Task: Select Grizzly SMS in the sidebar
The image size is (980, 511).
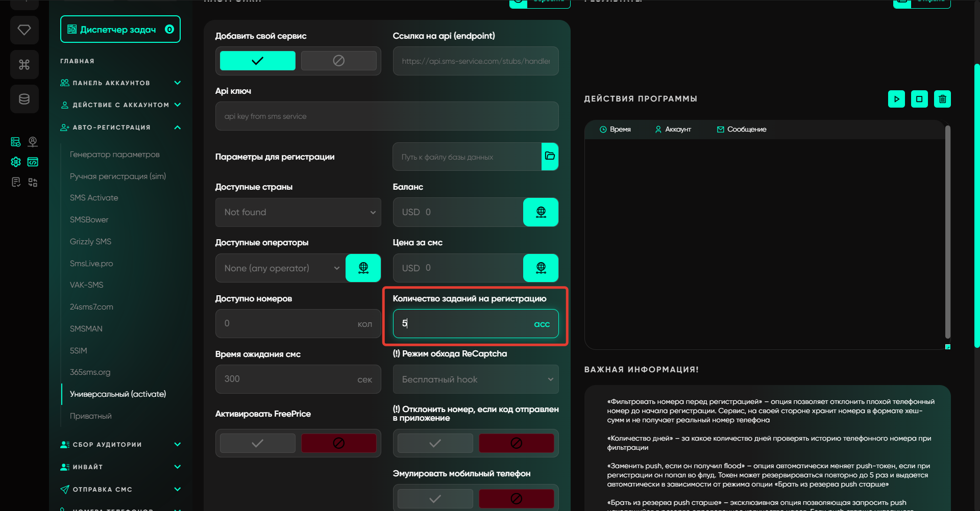Action: (90, 242)
